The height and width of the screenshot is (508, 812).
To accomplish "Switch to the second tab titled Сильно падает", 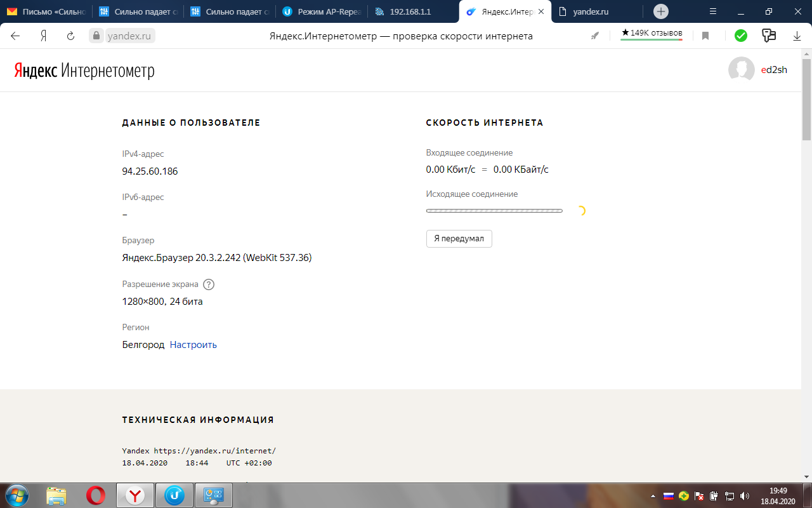I will [137, 11].
